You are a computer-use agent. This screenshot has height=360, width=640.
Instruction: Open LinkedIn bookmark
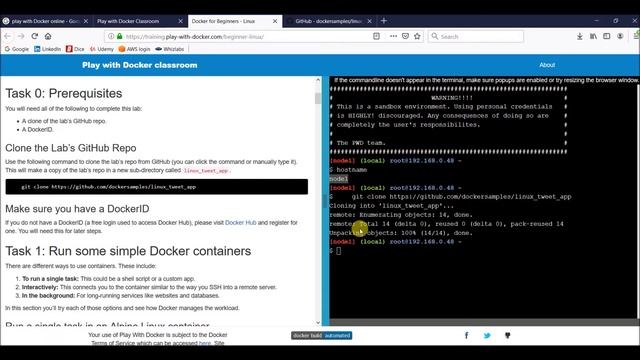[x=47, y=49]
